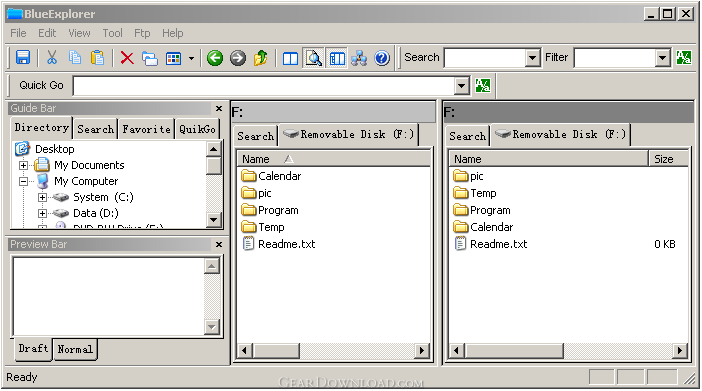Click the green Back arrow
The width and height of the screenshot is (702, 391).
tap(215, 58)
